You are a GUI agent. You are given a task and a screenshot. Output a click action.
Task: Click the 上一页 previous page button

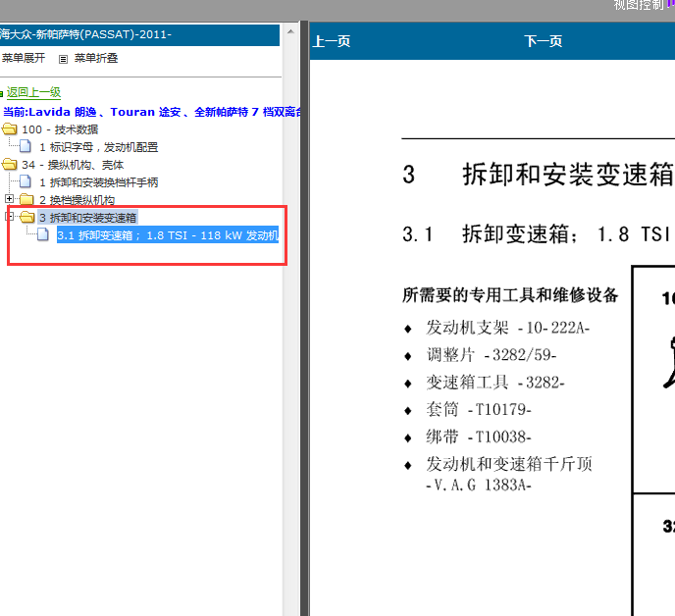pyautogui.click(x=332, y=42)
